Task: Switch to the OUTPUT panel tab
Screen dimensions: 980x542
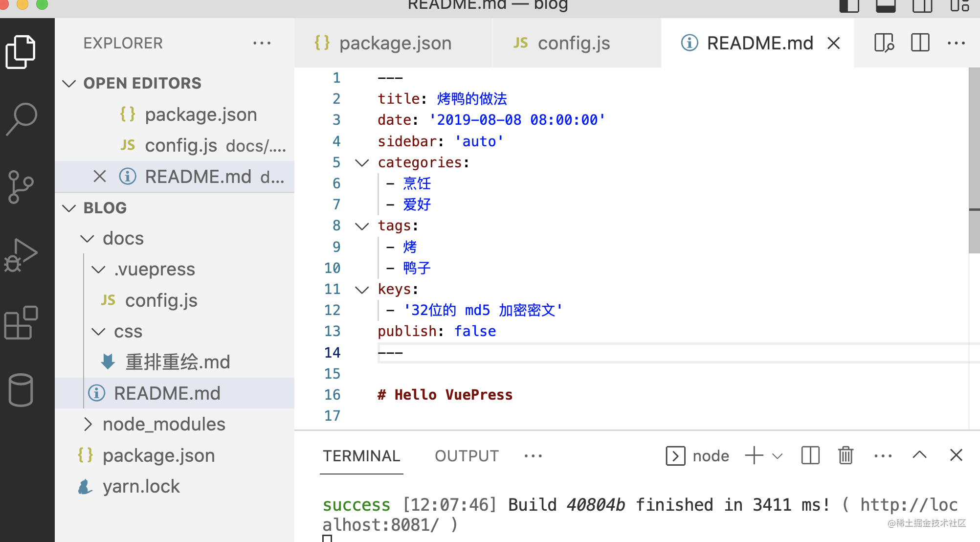Action: (x=467, y=456)
